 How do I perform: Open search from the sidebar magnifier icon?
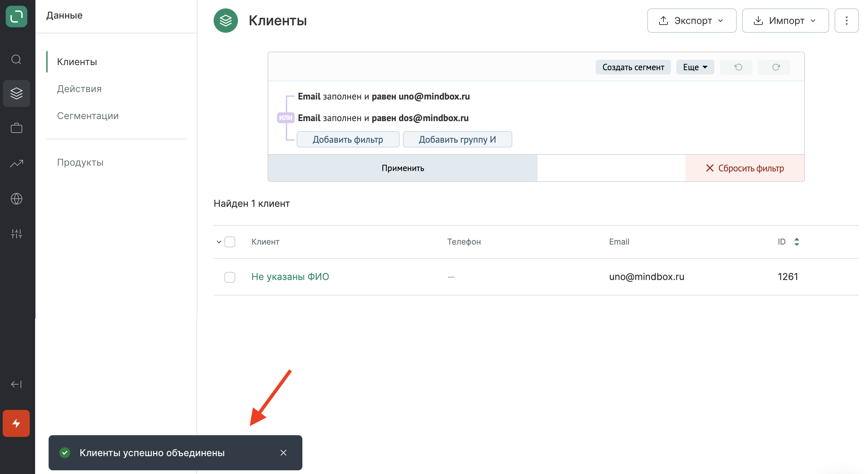[17, 60]
